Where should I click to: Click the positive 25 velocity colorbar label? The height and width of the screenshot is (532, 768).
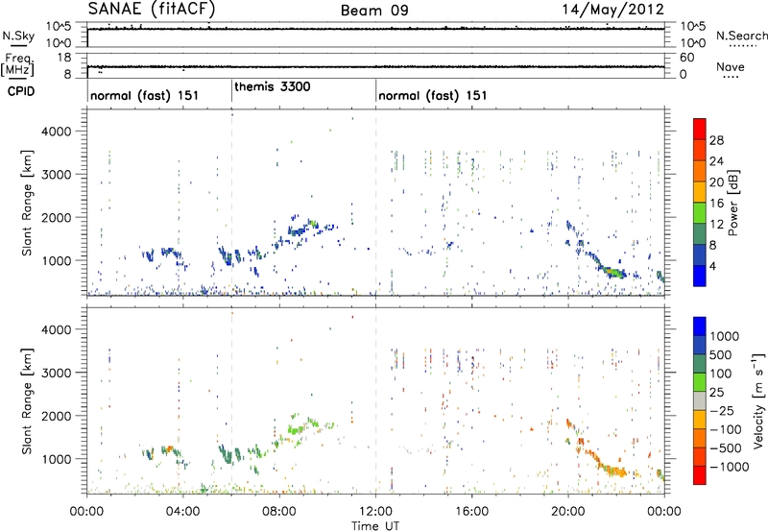tap(717, 392)
